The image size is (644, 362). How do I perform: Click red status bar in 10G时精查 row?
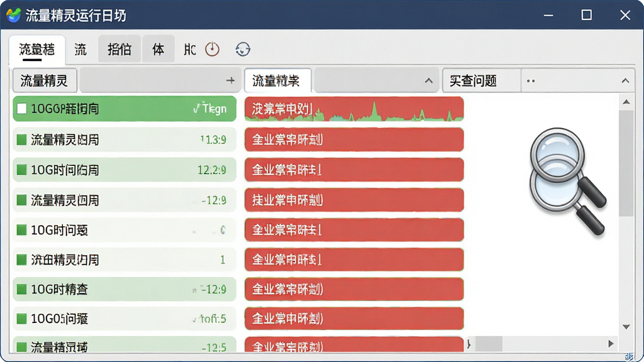tap(354, 289)
